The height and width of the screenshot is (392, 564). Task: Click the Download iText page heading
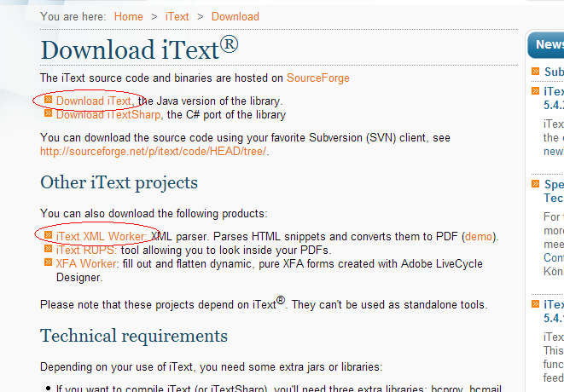coord(140,49)
